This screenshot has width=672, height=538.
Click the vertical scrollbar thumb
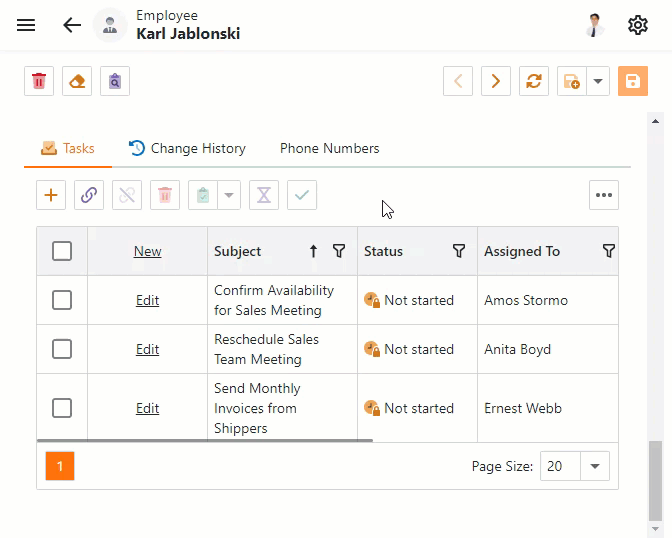coord(655,480)
